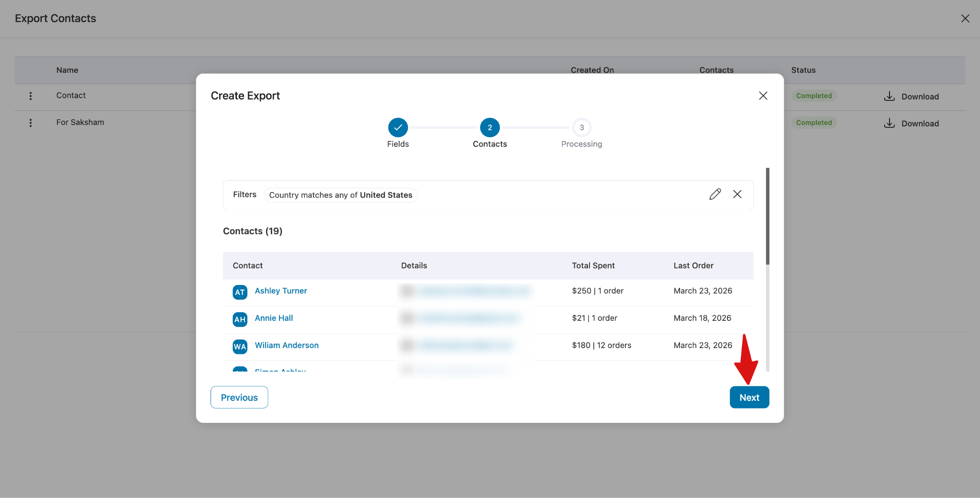Go back with the Previous button

point(239,397)
